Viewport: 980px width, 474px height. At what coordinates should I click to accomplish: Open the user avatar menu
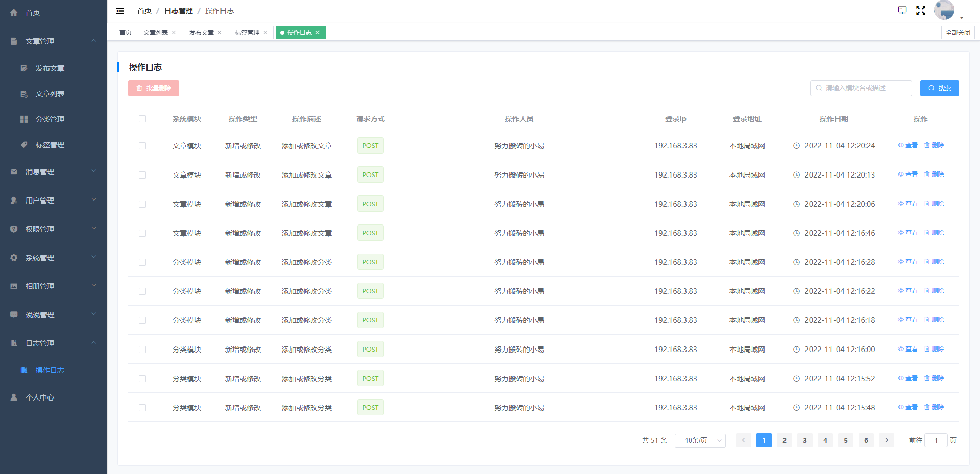coord(945,10)
